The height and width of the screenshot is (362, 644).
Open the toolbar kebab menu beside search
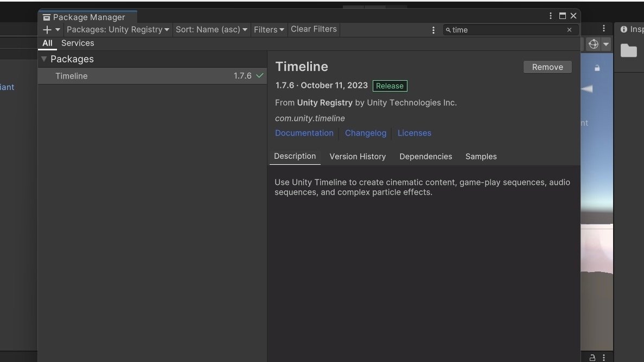click(x=433, y=30)
